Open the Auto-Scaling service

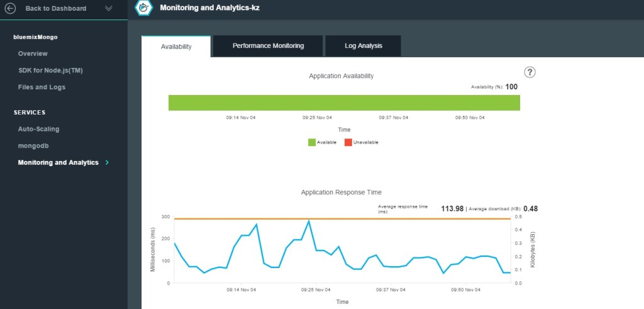pos(38,129)
